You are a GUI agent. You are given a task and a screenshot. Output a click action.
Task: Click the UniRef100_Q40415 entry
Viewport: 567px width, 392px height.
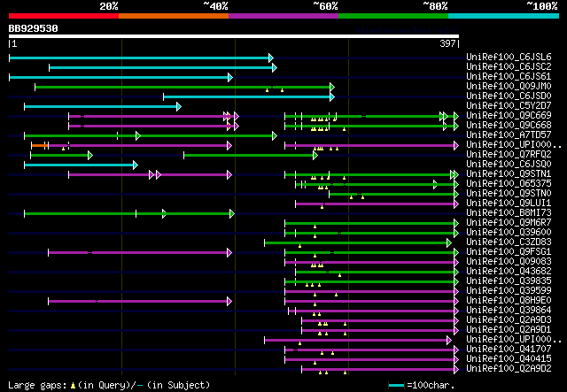tap(509, 359)
